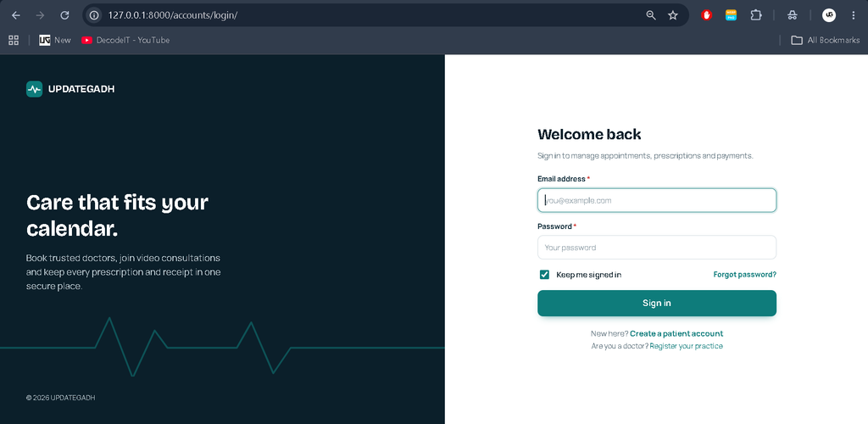868x424 pixels.
Task: Focus the Password field
Action: tap(657, 248)
